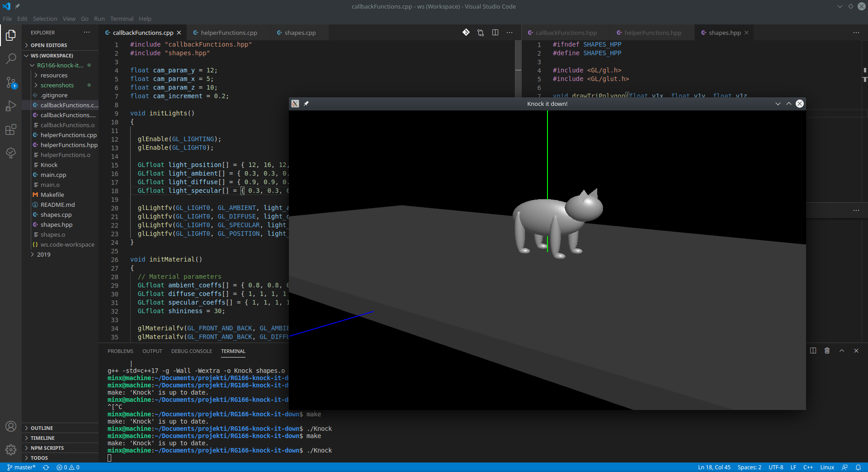Change file encoding via UTF-8

pyautogui.click(x=776, y=467)
